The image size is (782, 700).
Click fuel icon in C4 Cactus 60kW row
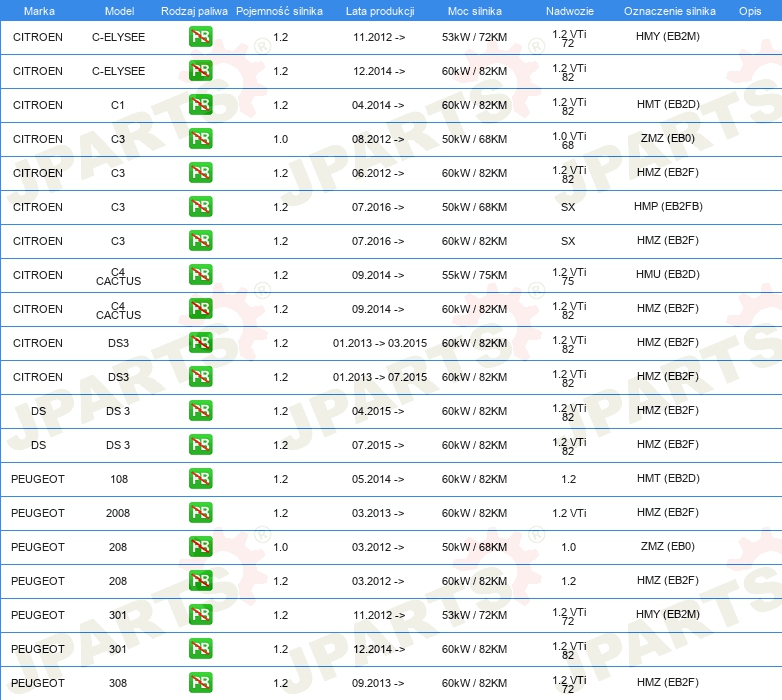200,309
